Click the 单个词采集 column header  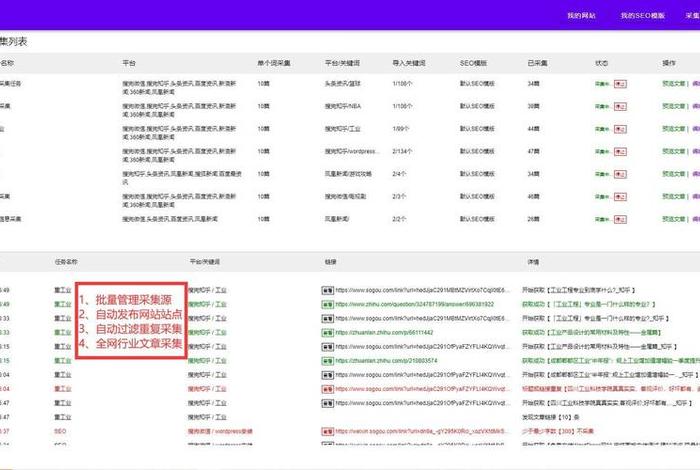[274, 63]
